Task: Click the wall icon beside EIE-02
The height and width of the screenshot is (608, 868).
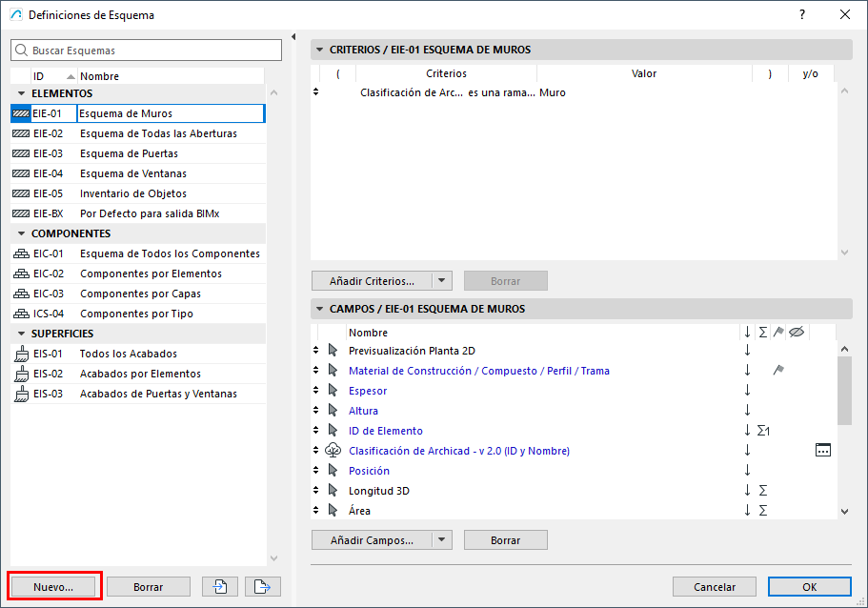Action: click(21, 133)
